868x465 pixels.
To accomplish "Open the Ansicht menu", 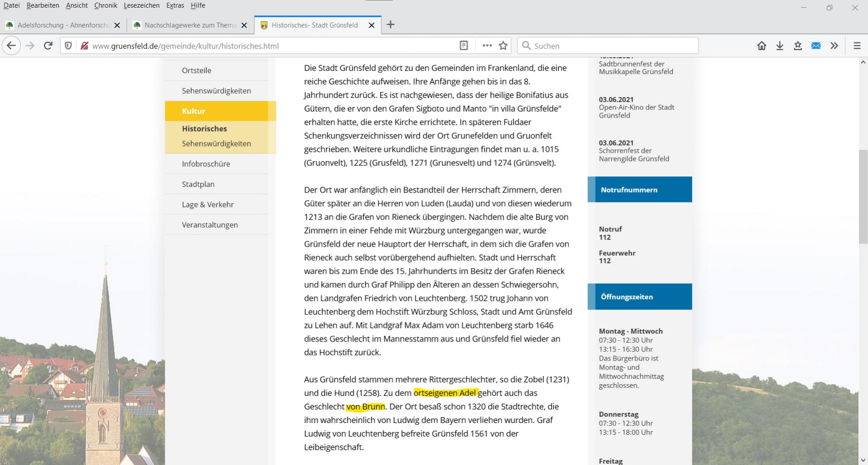I will (77, 5).
